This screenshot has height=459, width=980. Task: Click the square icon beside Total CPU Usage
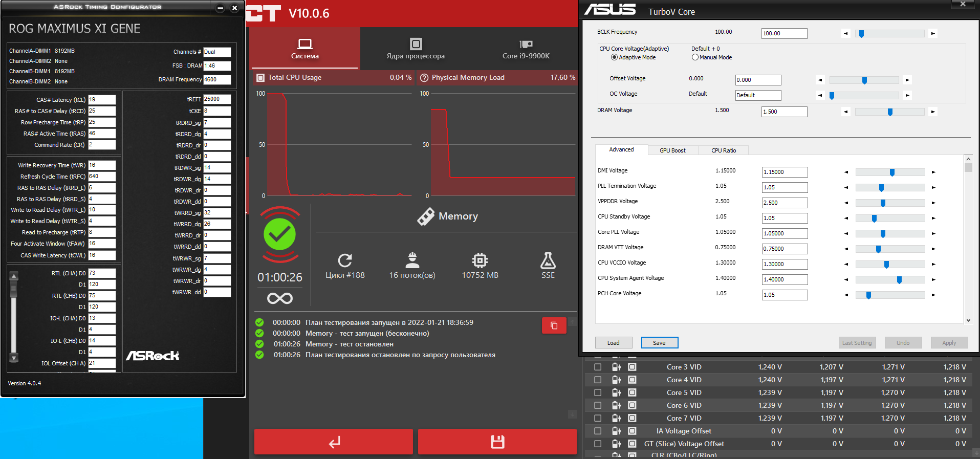pyautogui.click(x=260, y=78)
